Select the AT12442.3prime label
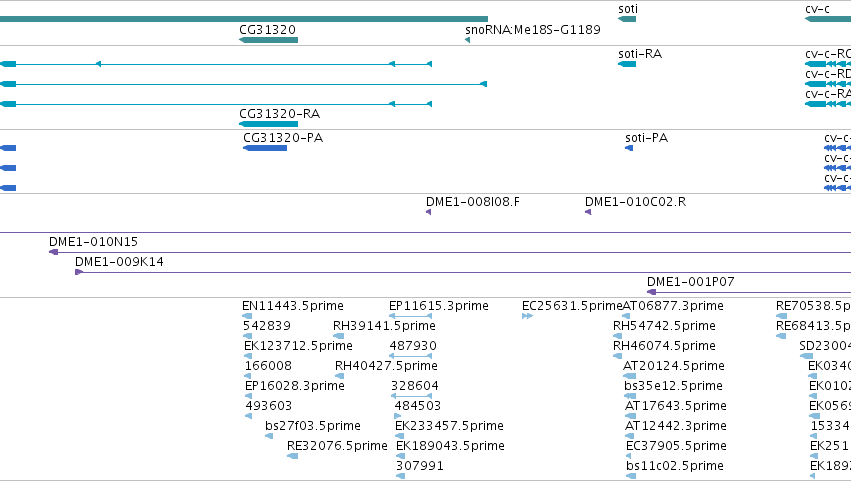The image size is (851, 481). pyautogui.click(x=676, y=426)
